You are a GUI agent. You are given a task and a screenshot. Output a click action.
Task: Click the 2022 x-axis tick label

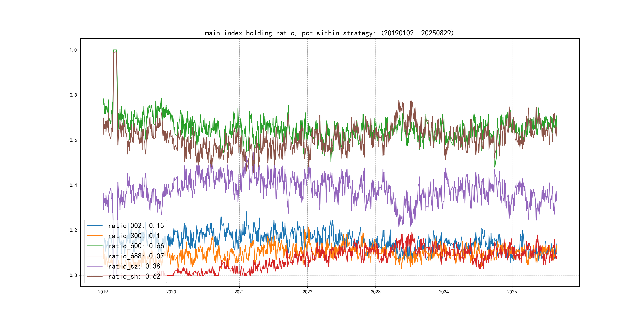point(307,292)
